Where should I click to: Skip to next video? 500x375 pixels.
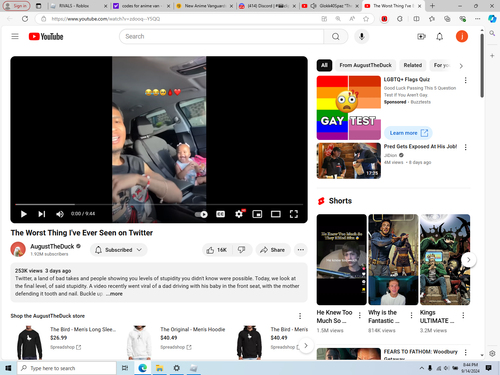tap(42, 214)
